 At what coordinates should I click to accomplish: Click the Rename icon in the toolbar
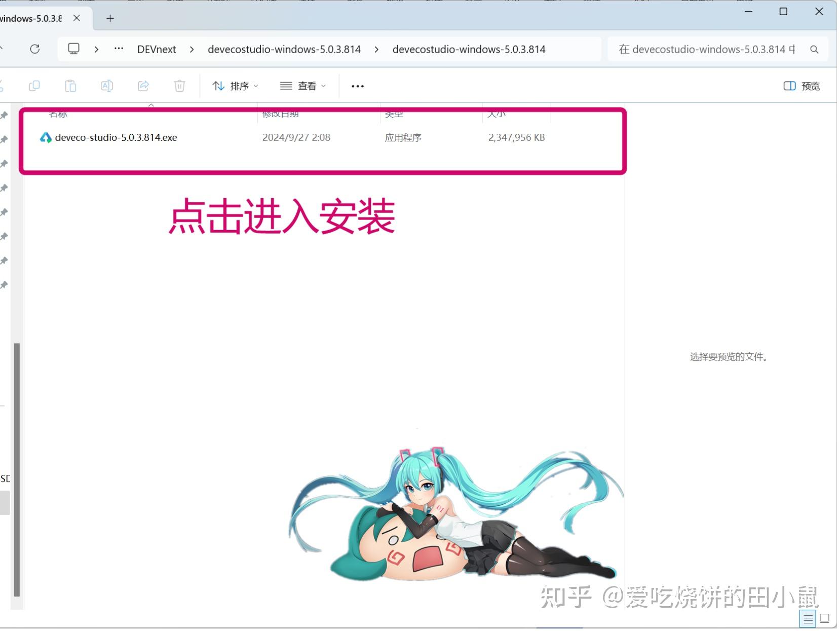pyautogui.click(x=106, y=86)
